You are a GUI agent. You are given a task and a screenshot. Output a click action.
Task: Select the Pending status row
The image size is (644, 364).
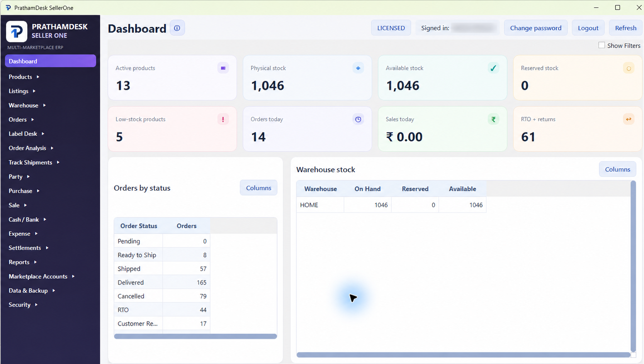pos(162,241)
